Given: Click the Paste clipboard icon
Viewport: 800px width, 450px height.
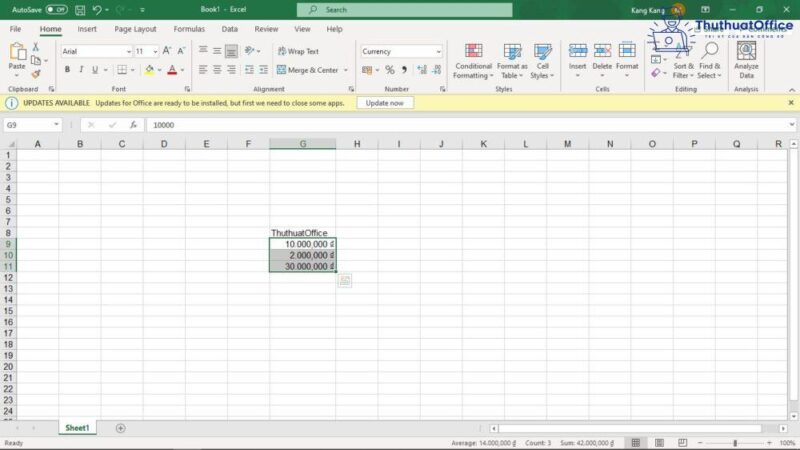Looking at the screenshot, I should [17, 52].
